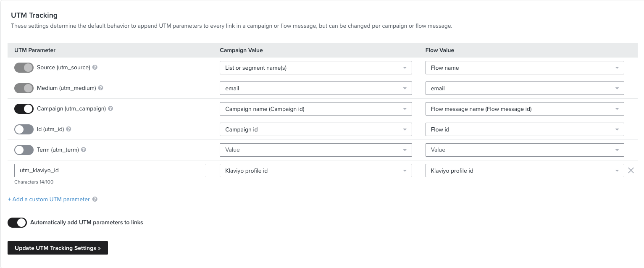Open the Flow name dropdown
The height and width of the screenshot is (268, 644).
tap(524, 68)
